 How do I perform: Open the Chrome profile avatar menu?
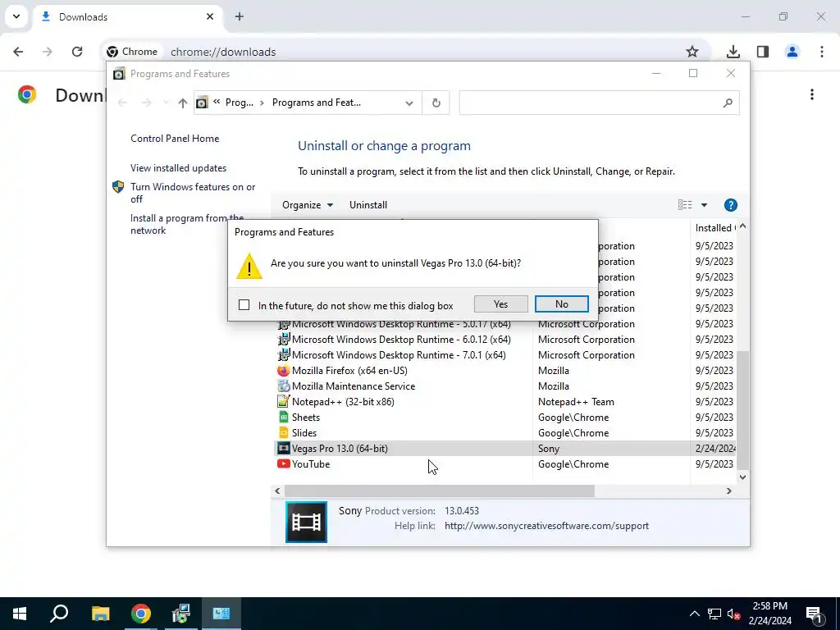click(x=792, y=52)
